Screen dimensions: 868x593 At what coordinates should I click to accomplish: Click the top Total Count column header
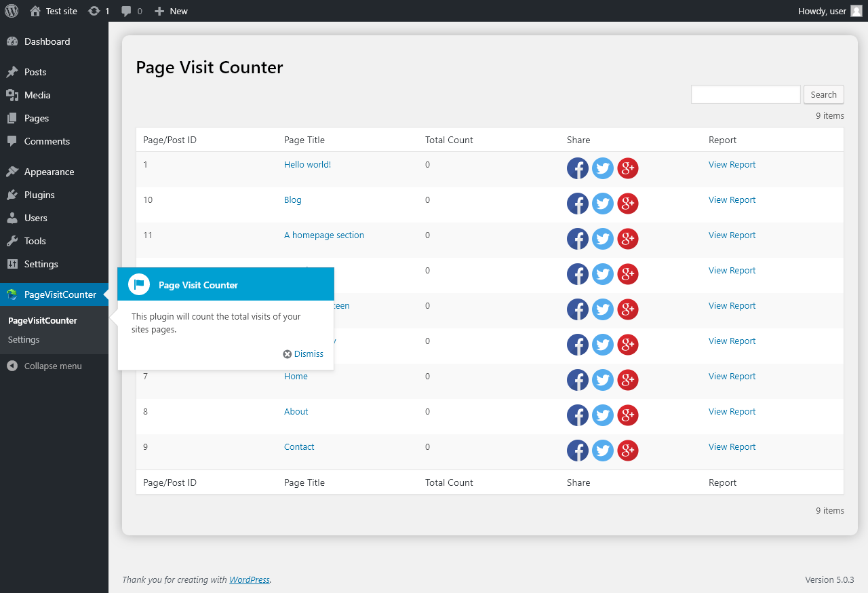click(x=449, y=140)
